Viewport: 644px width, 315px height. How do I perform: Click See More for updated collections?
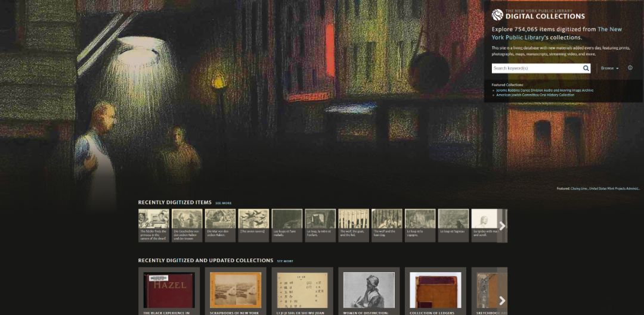click(285, 261)
